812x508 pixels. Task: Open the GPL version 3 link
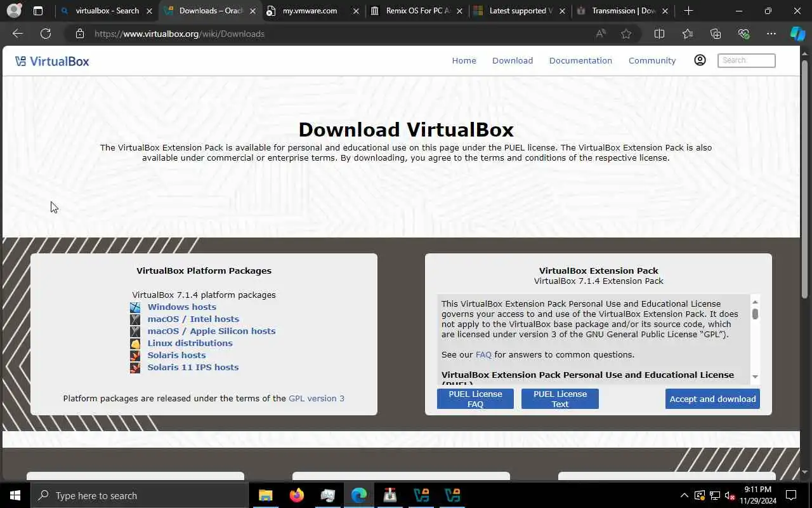(x=317, y=399)
